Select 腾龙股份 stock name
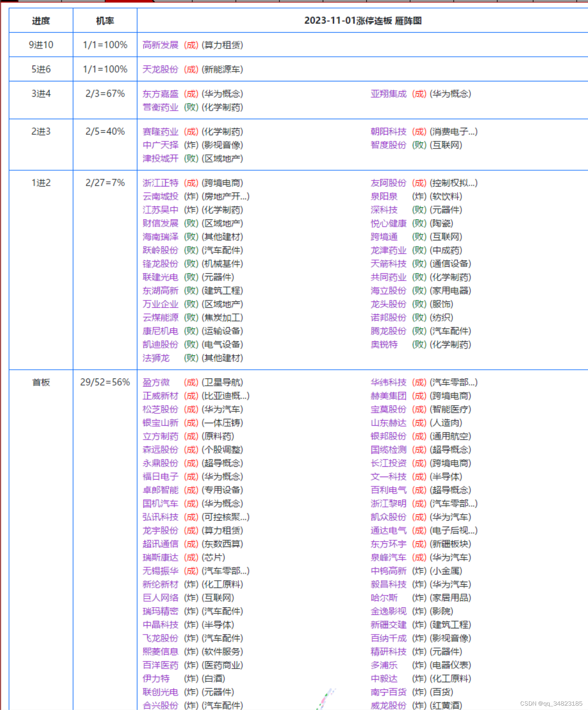This screenshot has width=588, height=710. click(388, 331)
